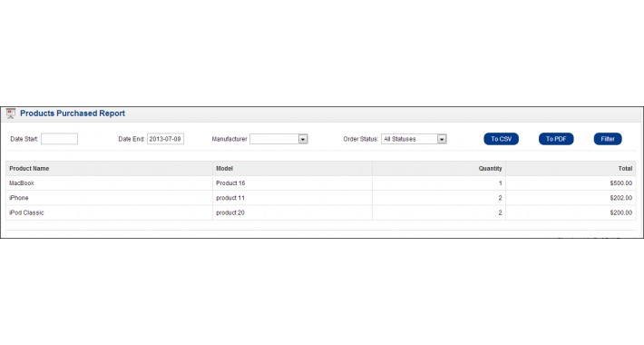Screen dimensions: 644x345
Task: Open the Order Status dropdown
Action: click(x=414, y=139)
